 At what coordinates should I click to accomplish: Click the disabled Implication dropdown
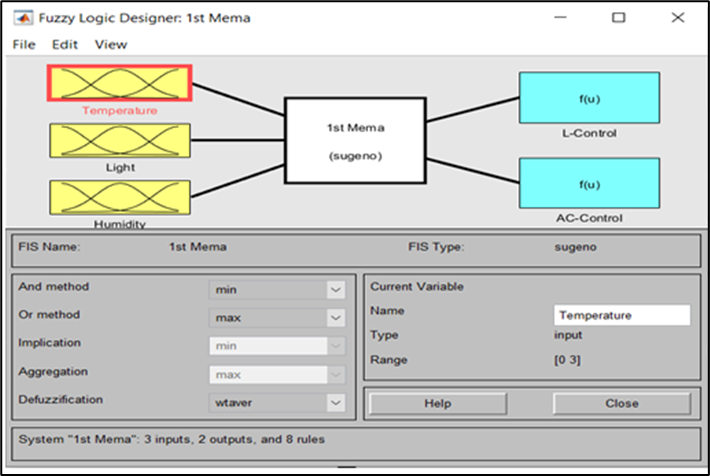point(277,346)
